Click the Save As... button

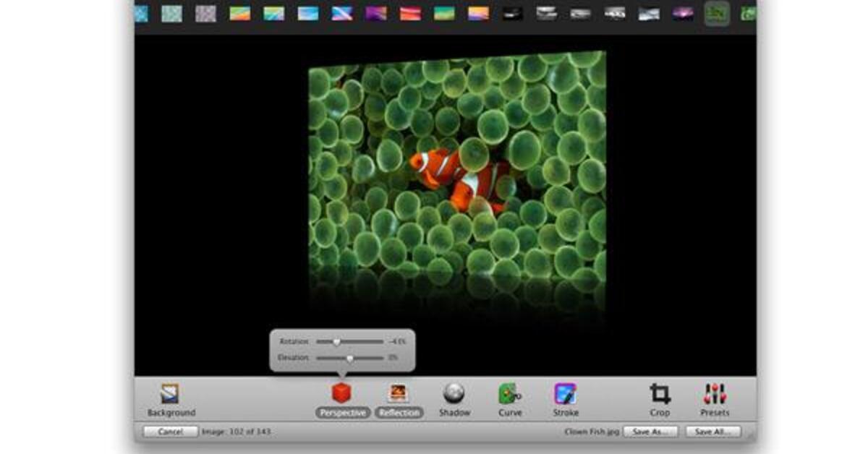tap(650, 432)
